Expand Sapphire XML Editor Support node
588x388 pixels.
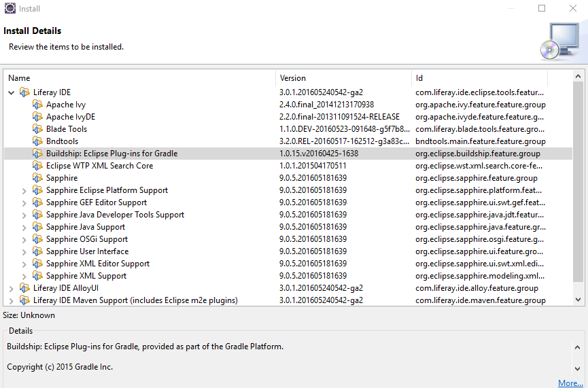pyautogui.click(x=24, y=264)
